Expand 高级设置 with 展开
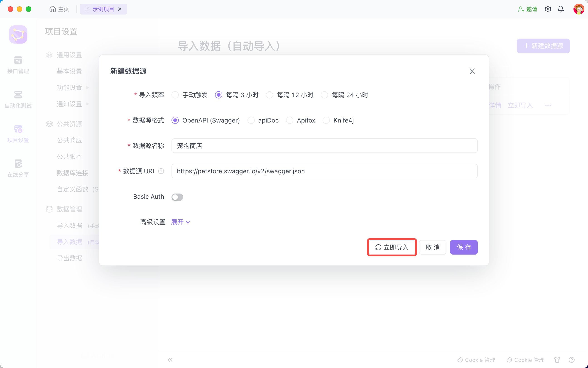This screenshot has height=368, width=588. click(x=181, y=222)
